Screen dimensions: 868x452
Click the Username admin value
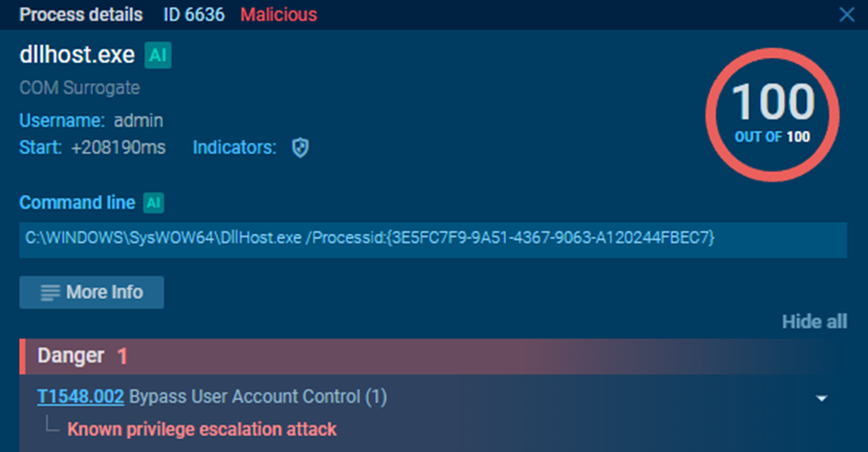[x=138, y=120]
